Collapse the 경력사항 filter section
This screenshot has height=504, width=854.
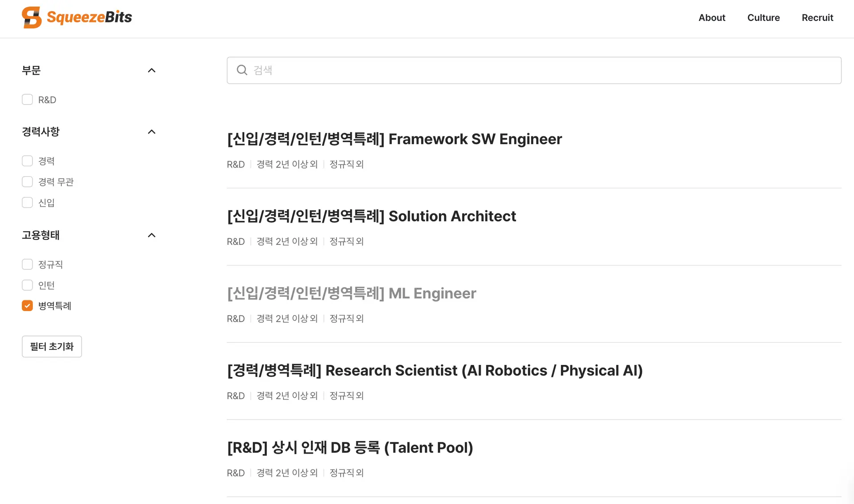click(x=152, y=132)
